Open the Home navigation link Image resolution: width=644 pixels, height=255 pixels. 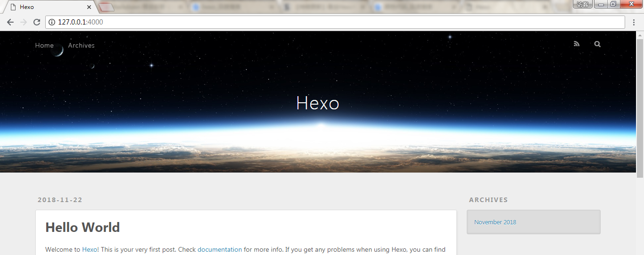(44, 45)
